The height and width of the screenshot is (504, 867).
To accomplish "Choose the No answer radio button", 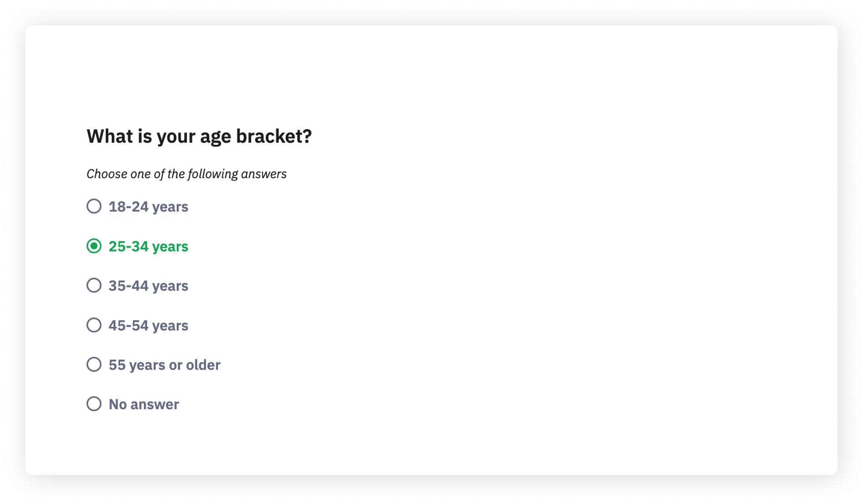I will 94,404.
